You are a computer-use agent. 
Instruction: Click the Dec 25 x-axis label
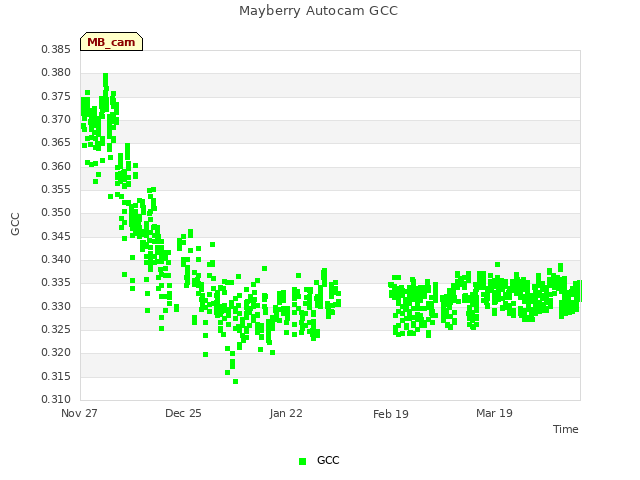click(183, 413)
